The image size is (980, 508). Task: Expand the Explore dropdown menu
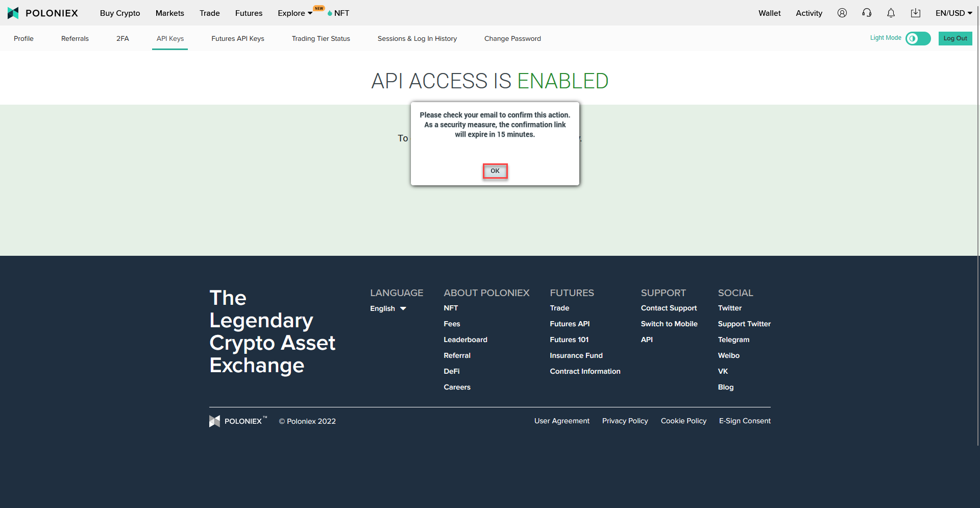point(295,13)
